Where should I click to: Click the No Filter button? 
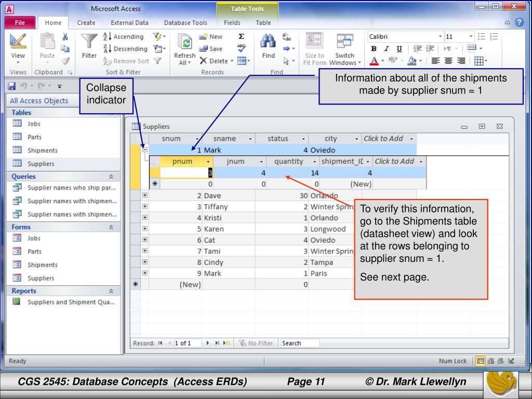click(257, 343)
